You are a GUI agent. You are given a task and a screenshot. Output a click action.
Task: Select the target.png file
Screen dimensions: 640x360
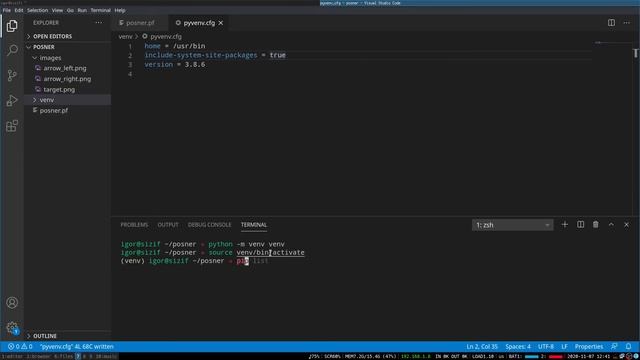(59, 89)
